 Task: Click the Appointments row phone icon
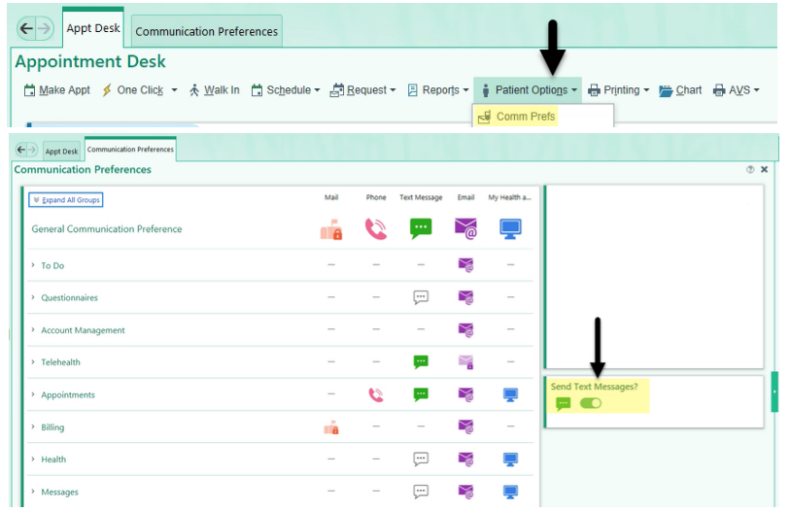point(376,395)
